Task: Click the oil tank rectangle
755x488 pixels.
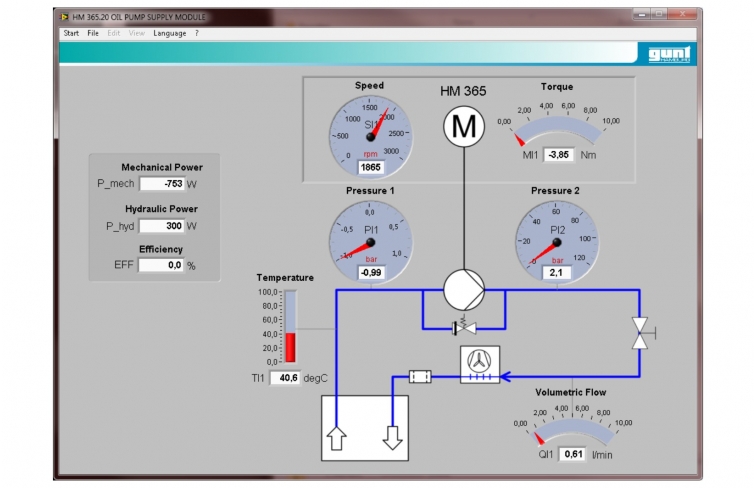Action: tap(365, 428)
